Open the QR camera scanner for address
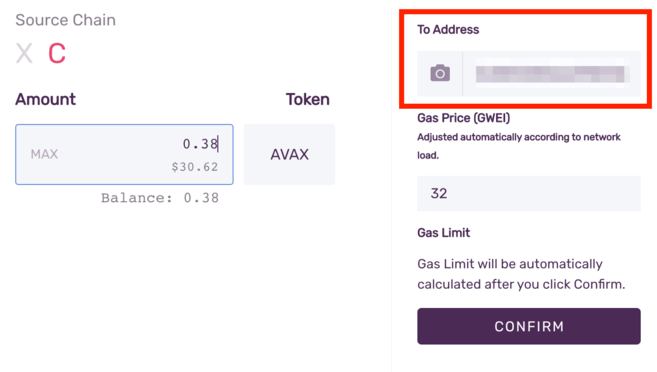This screenshot has width=657, height=372. point(440,73)
